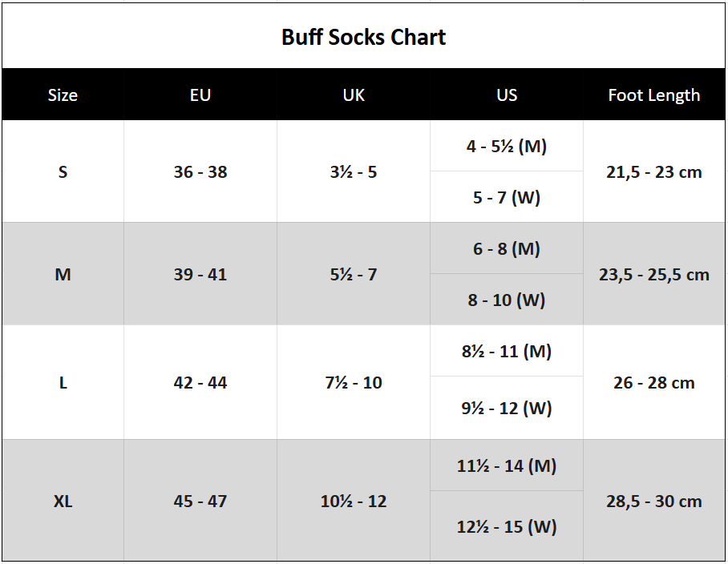Image resolution: width=728 pixels, height=564 pixels.
Task: Click the S size row label
Action: click(63, 171)
